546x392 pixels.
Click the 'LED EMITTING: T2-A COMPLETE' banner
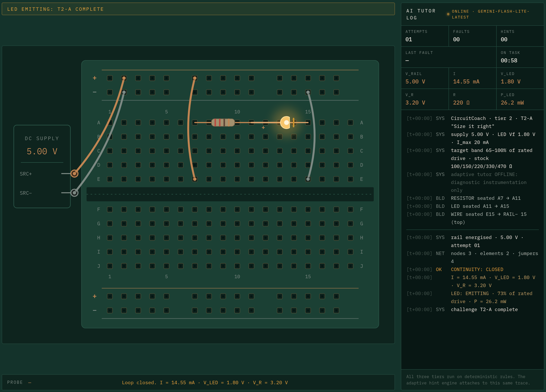198,9
